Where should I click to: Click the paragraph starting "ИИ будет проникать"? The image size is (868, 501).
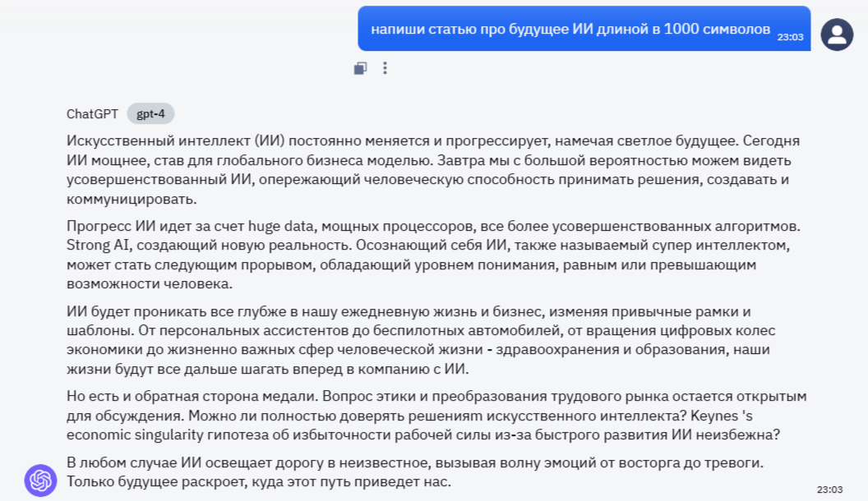tap(421, 340)
